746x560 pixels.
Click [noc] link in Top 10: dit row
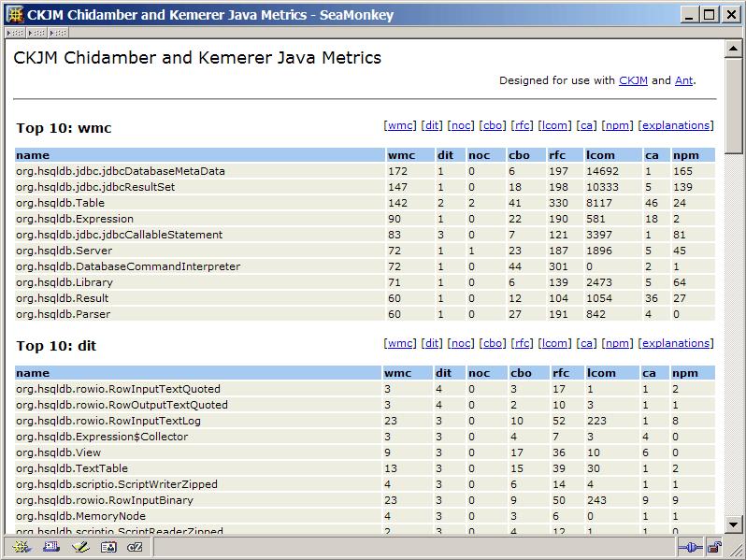pos(461,343)
